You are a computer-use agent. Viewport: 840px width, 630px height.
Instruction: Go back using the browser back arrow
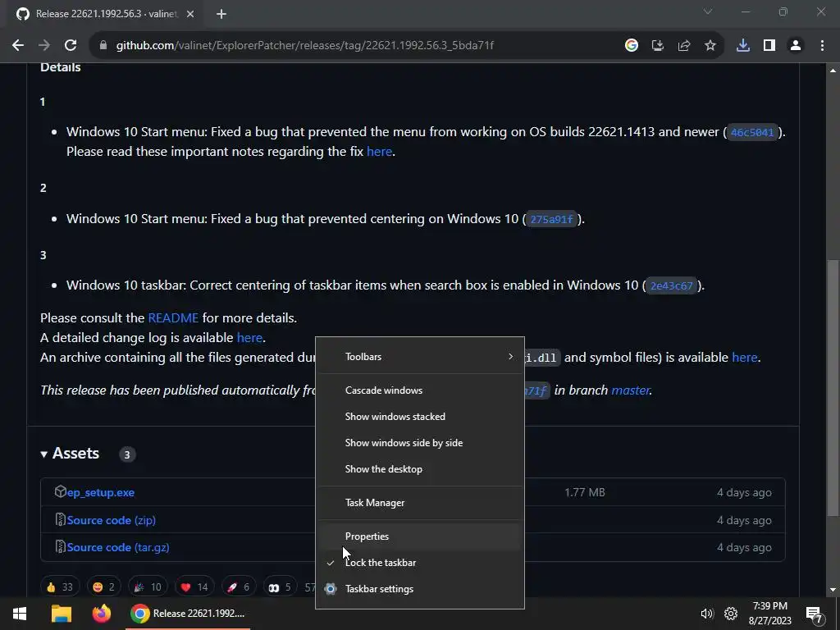click(18, 46)
